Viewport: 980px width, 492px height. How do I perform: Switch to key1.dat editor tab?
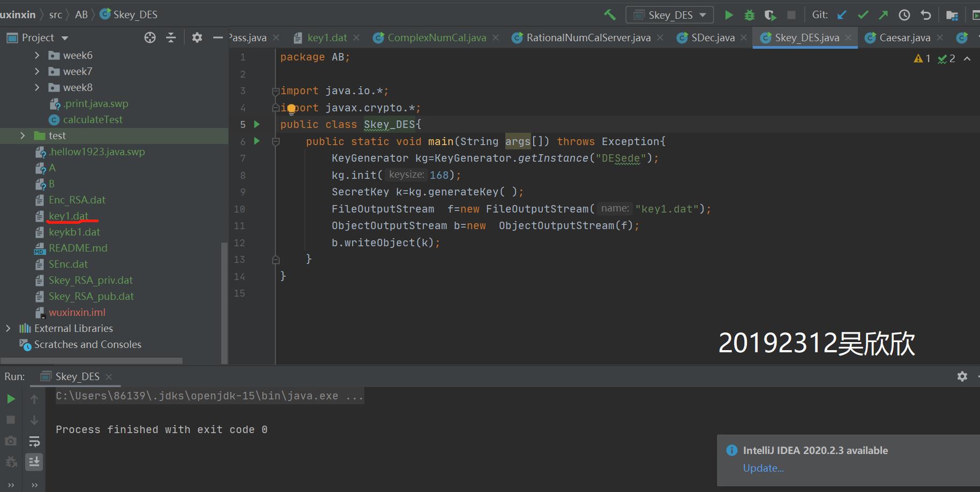(x=327, y=37)
